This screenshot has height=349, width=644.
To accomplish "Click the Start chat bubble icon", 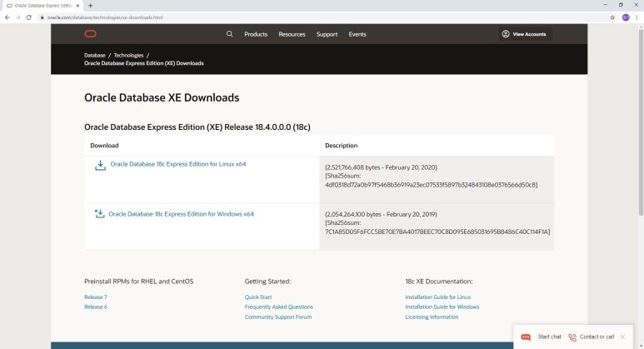I will (526, 337).
